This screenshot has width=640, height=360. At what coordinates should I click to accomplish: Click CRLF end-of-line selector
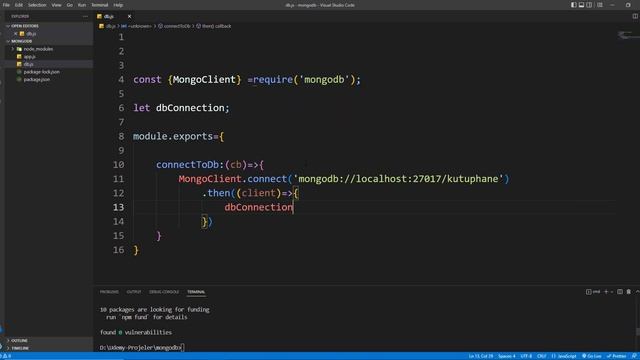[x=542, y=356]
